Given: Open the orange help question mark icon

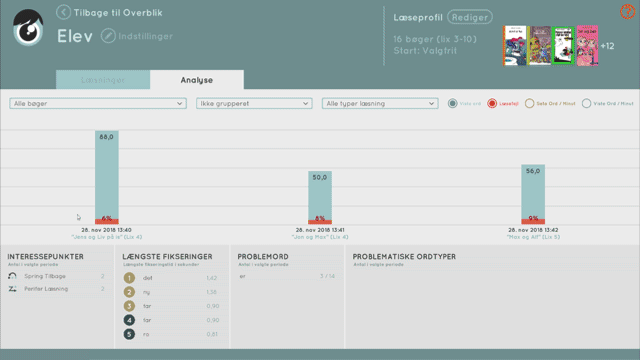Looking at the screenshot, I should pyautogui.click(x=627, y=11).
